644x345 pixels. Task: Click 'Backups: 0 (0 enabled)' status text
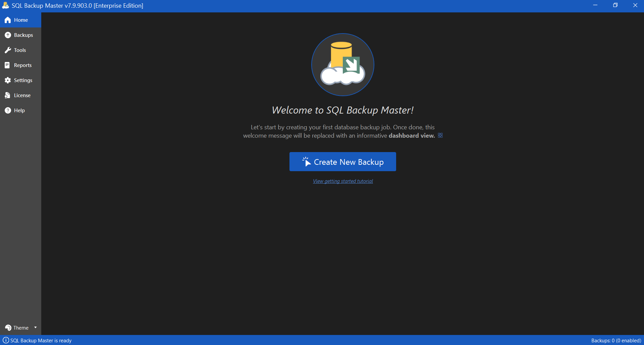tap(616, 340)
